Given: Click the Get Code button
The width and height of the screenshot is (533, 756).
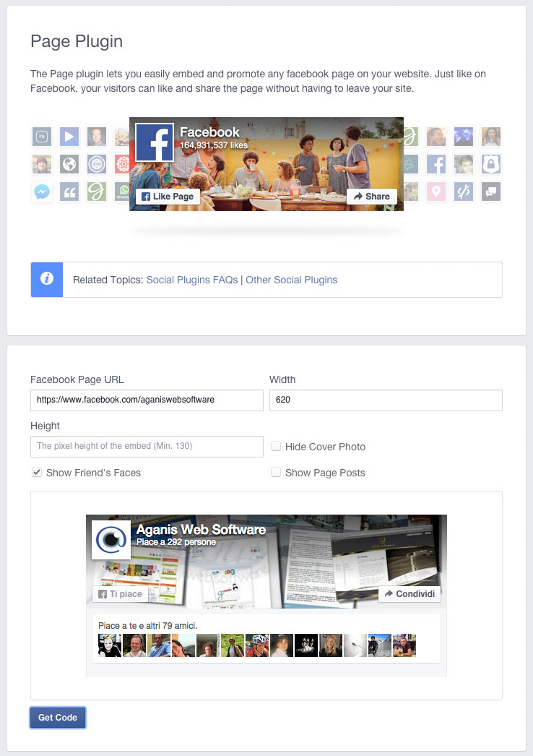Looking at the screenshot, I should [58, 718].
